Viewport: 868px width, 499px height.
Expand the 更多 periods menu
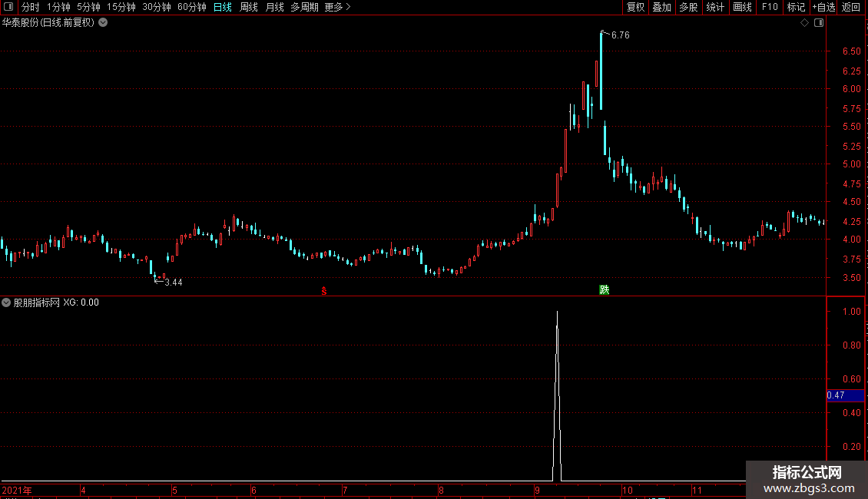[x=337, y=7]
